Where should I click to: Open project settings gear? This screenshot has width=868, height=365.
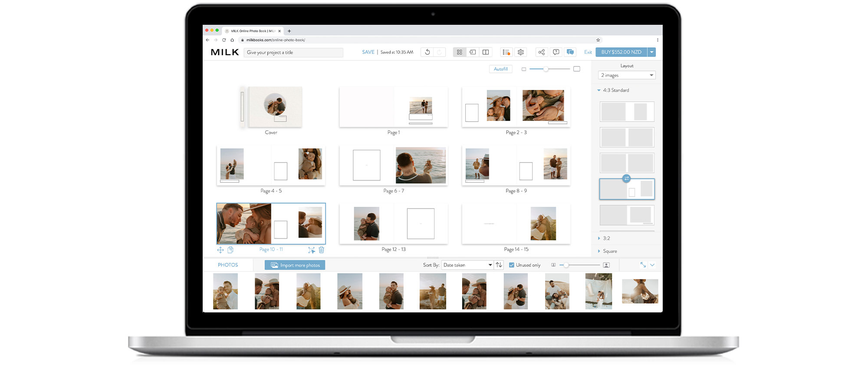pos(521,52)
